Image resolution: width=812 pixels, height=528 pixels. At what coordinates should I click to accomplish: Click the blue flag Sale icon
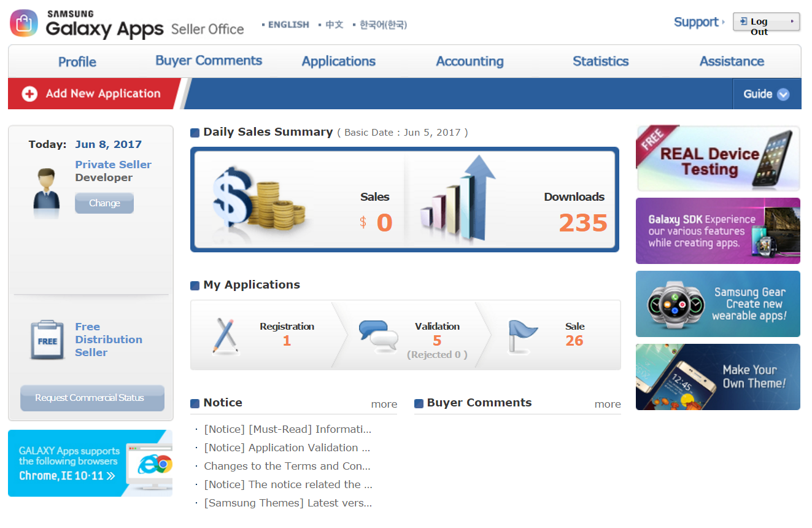522,336
